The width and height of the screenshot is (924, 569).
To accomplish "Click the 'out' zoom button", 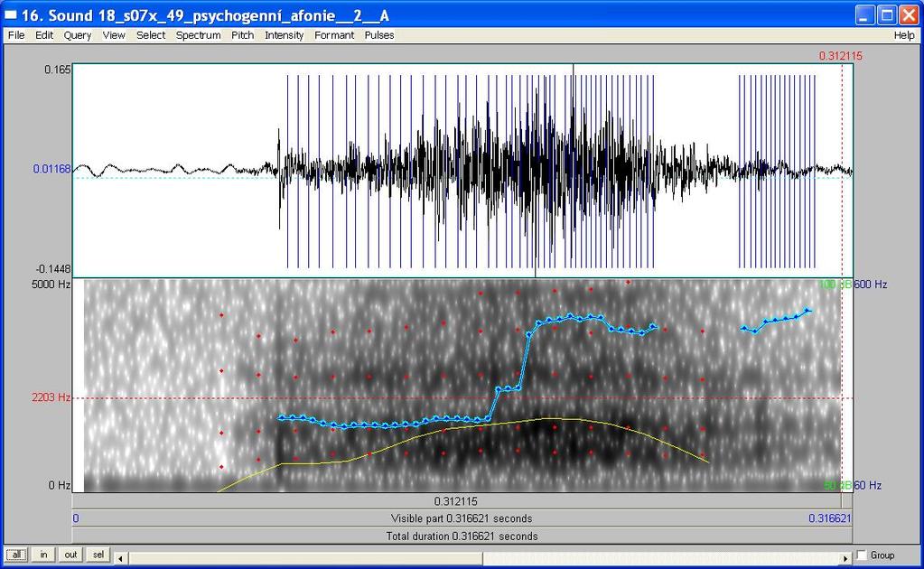I will pos(70,555).
